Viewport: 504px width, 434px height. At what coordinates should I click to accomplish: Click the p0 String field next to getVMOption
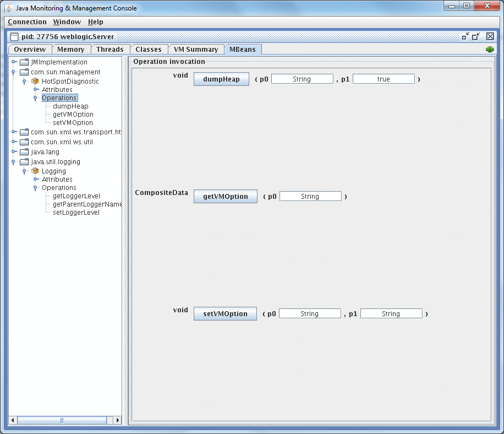tap(310, 196)
